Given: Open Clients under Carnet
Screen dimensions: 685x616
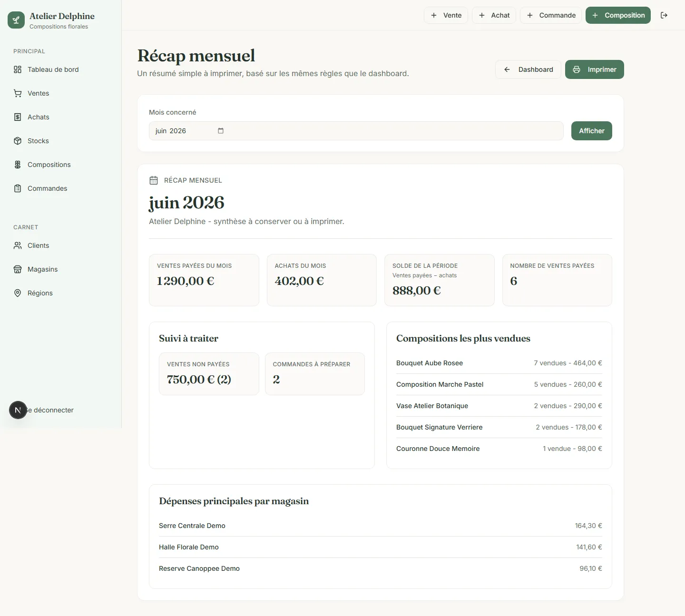Looking at the screenshot, I should (x=60, y=245).
